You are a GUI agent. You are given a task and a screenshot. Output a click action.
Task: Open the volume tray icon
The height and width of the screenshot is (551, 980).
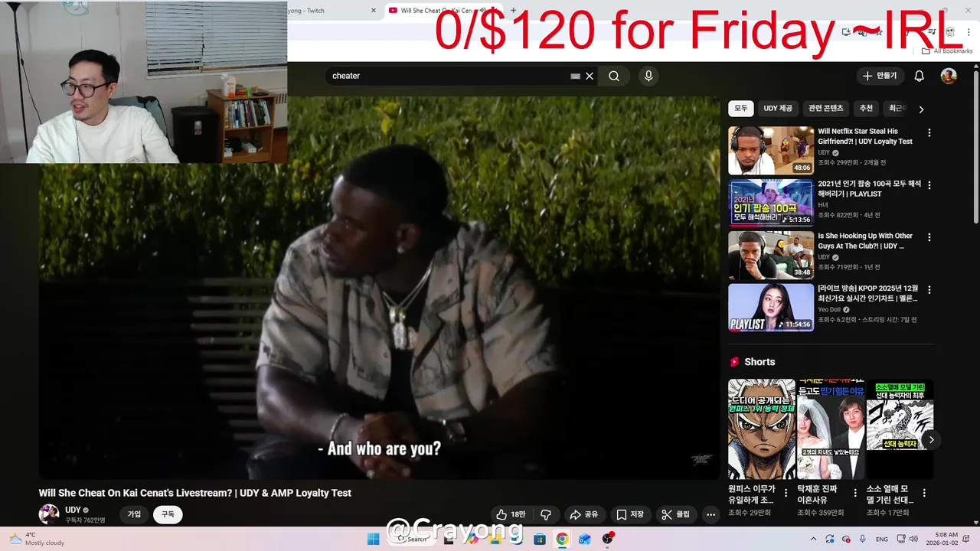click(x=913, y=539)
